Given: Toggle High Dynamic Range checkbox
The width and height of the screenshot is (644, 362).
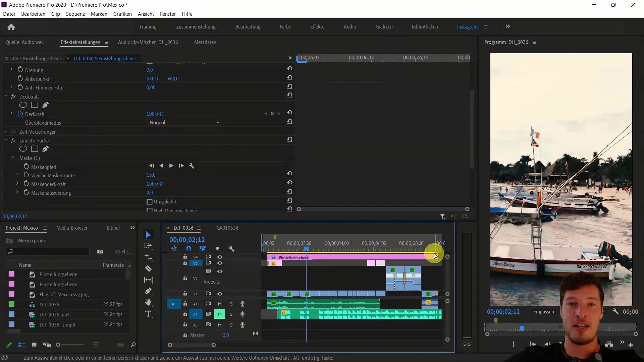Looking at the screenshot, I should pyautogui.click(x=150, y=210).
